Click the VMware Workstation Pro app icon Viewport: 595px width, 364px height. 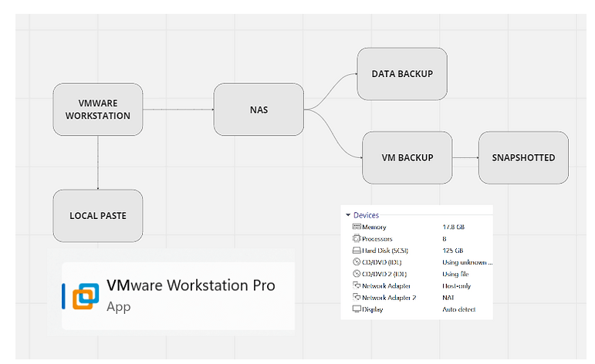[x=86, y=296]
